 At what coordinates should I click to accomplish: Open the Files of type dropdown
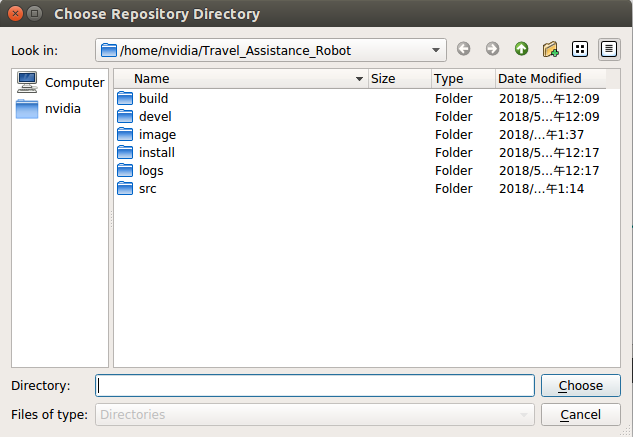(525, 414)
